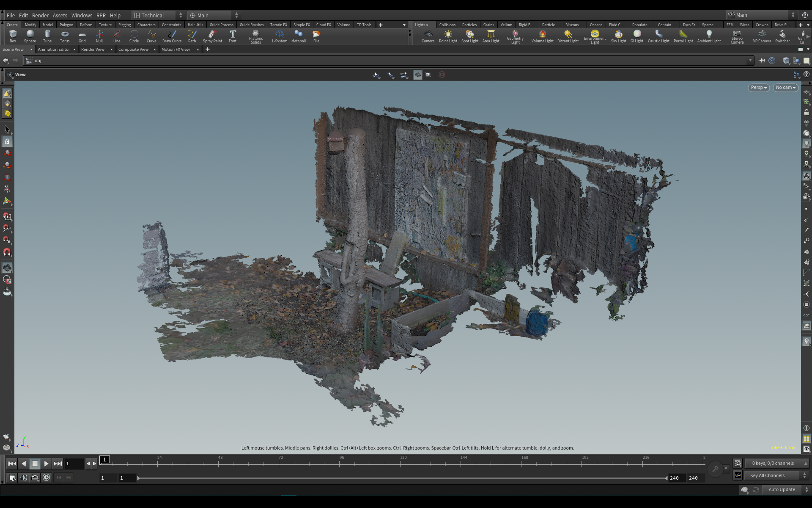Click the Spray Paint tool
Screen dimensions: 812x508
(212, 36)
